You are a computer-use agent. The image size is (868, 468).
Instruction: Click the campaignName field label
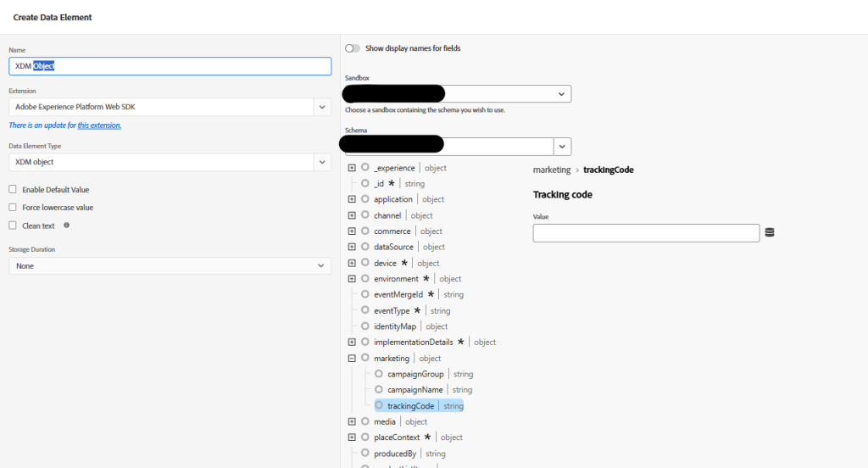(415, 390)
